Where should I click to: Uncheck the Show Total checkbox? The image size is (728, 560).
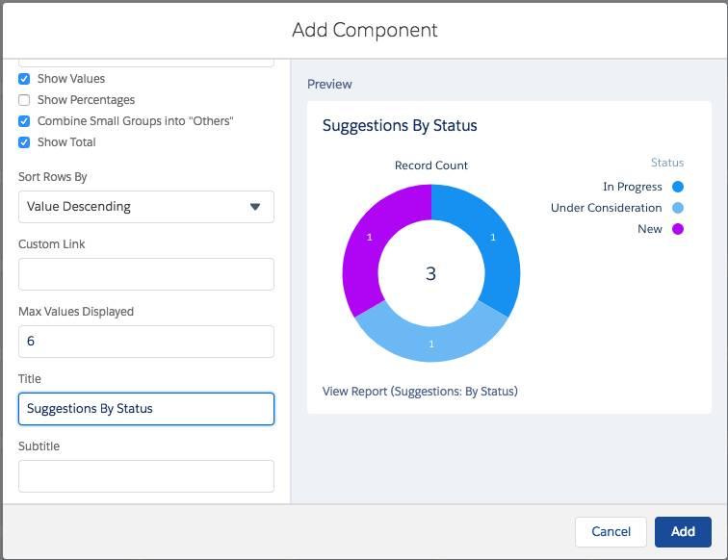tap(24, 142)
